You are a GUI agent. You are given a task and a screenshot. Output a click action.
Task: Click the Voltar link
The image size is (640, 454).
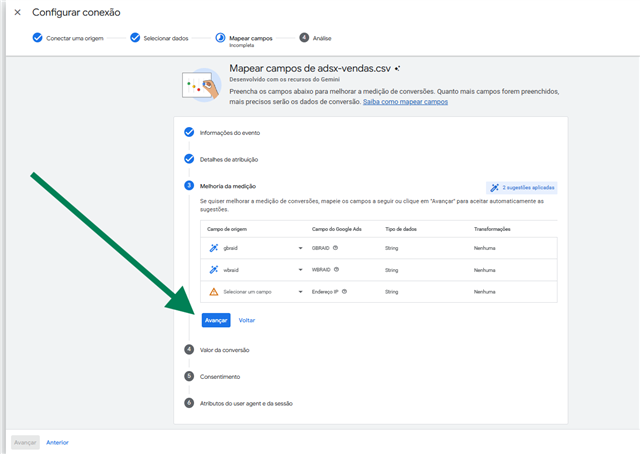(247, 320)
